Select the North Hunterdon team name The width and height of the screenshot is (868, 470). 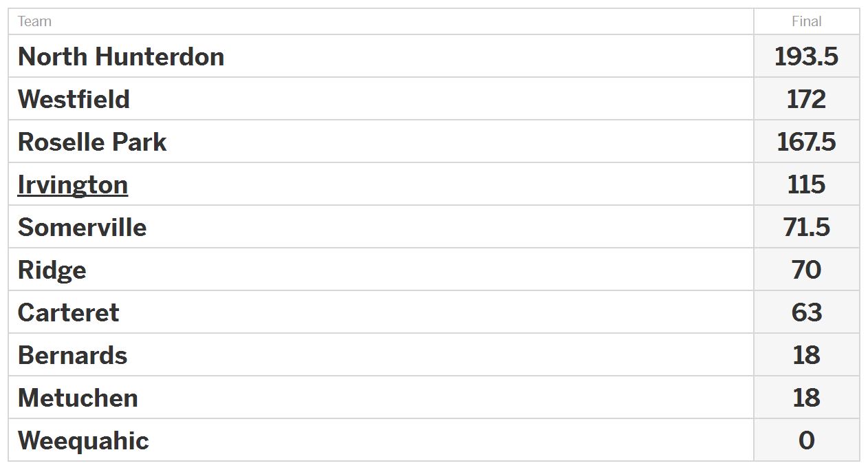click(x=121, y=56)
